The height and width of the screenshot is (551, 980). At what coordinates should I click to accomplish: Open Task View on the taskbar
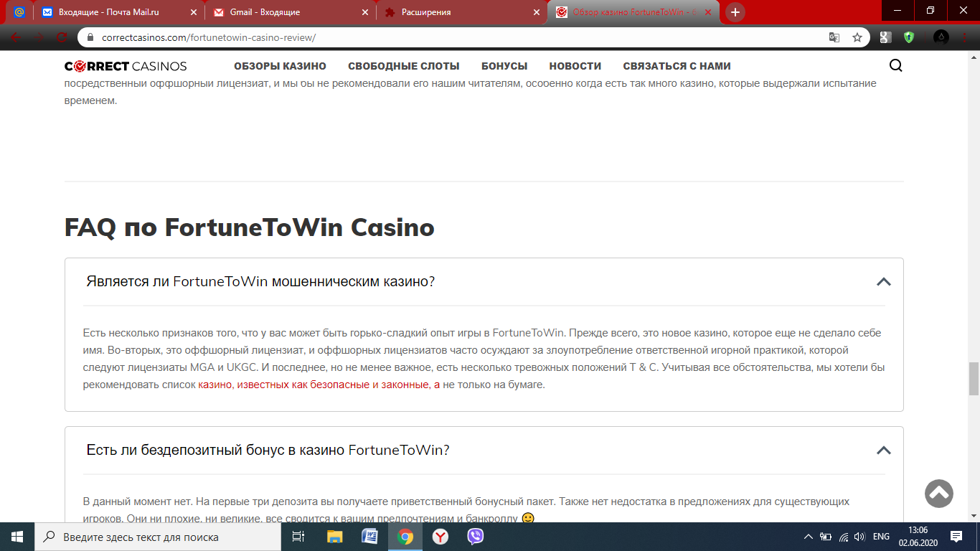pyautogui.click(x=298, y=537)
